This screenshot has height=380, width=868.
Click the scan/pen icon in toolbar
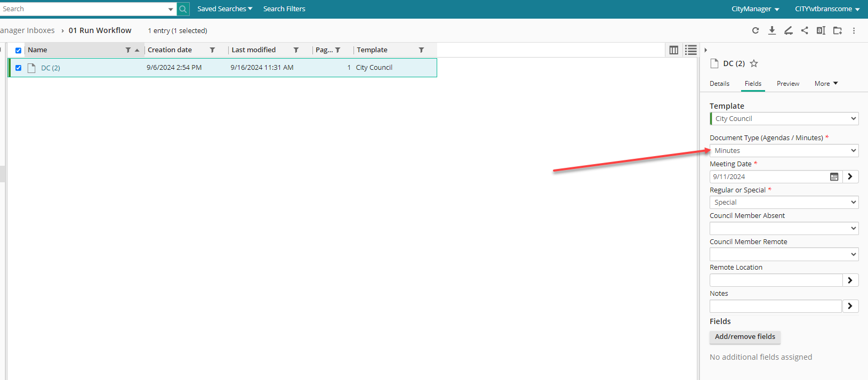tap(788, 31)
